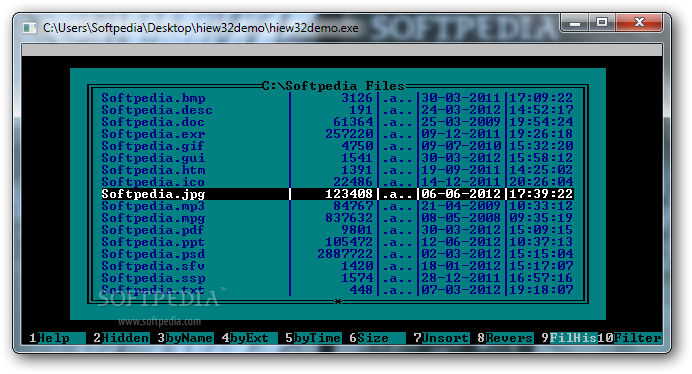The width and height of the screenshot is (692, 374).
Task: Maximize the hiew32demo window
Action: 602,23
